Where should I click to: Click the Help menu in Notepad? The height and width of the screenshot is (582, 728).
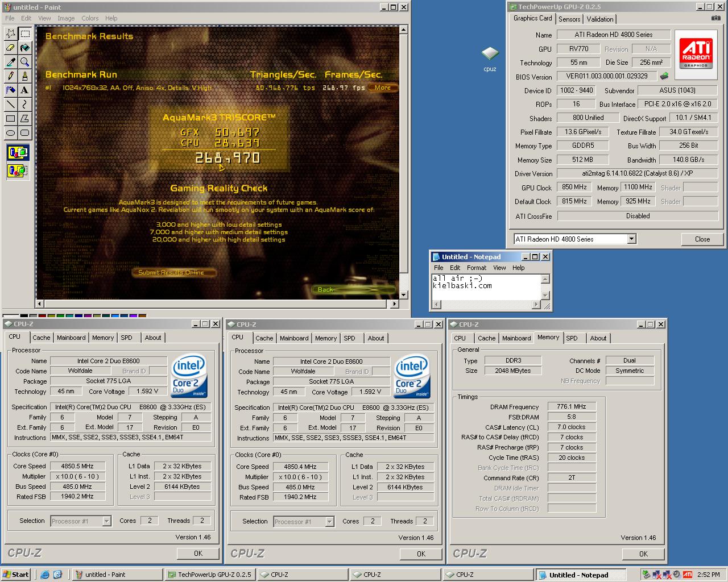[518, 268]
